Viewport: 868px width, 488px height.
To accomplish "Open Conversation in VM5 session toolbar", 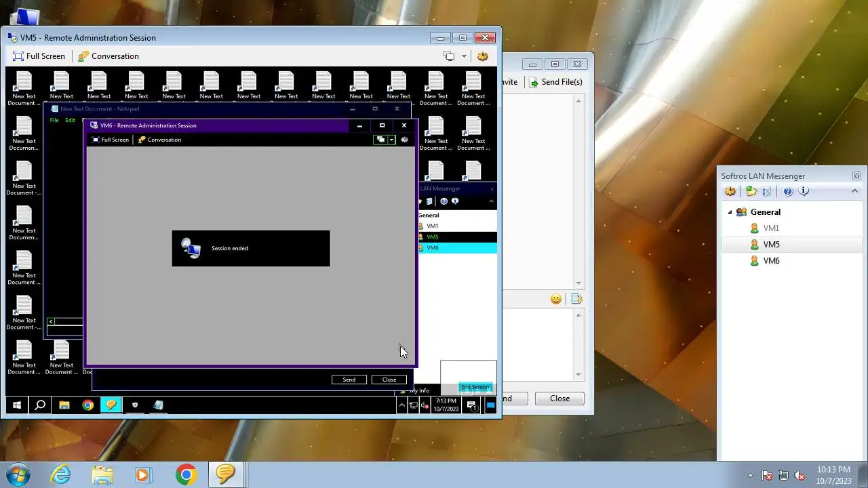I will click(x=108, y=56).
